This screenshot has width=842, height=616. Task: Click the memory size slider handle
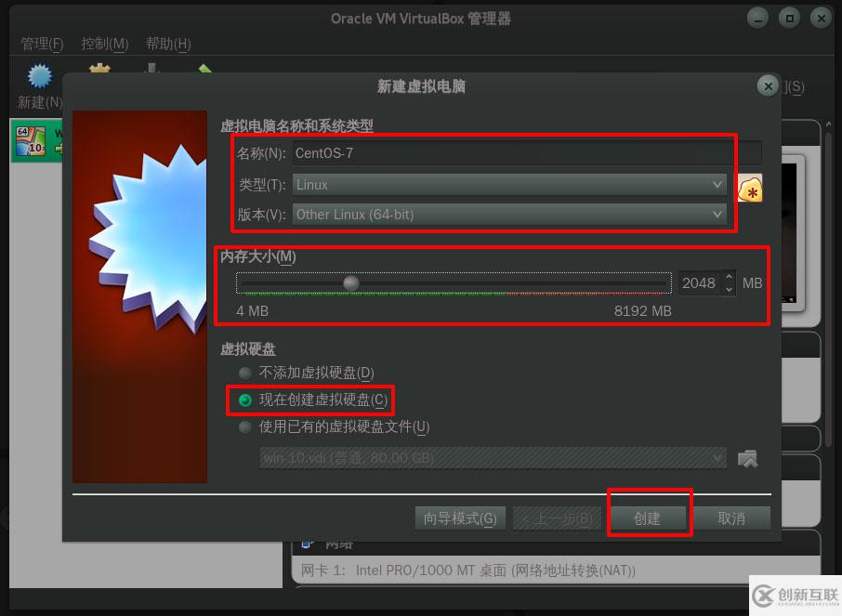point(351,283)
